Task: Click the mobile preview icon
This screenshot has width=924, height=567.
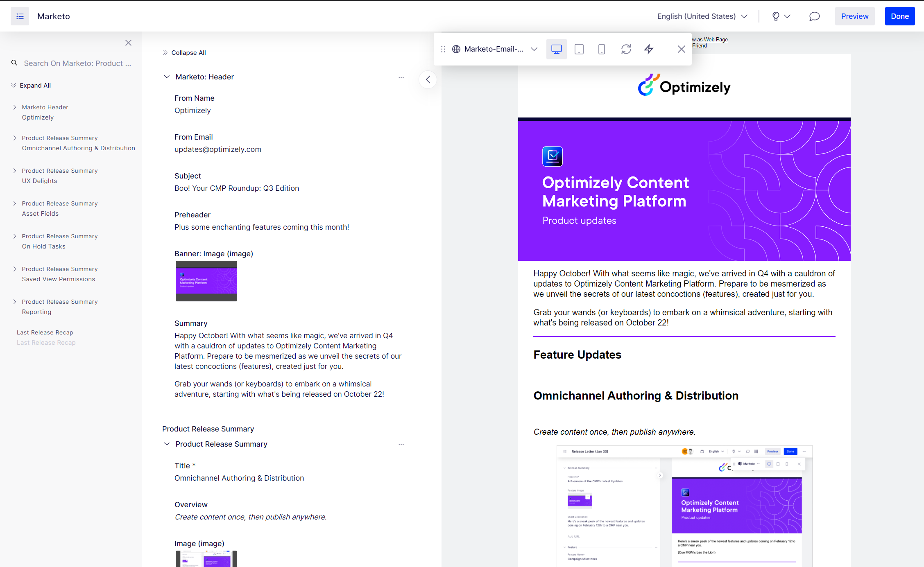Action: click(x=601, y=48)
